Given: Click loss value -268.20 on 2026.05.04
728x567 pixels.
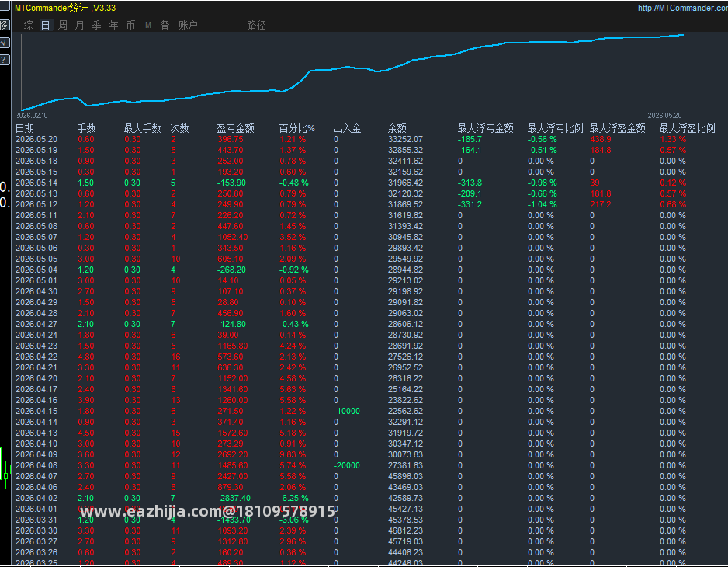Looking at the screenshot, I should click(231, 270).
